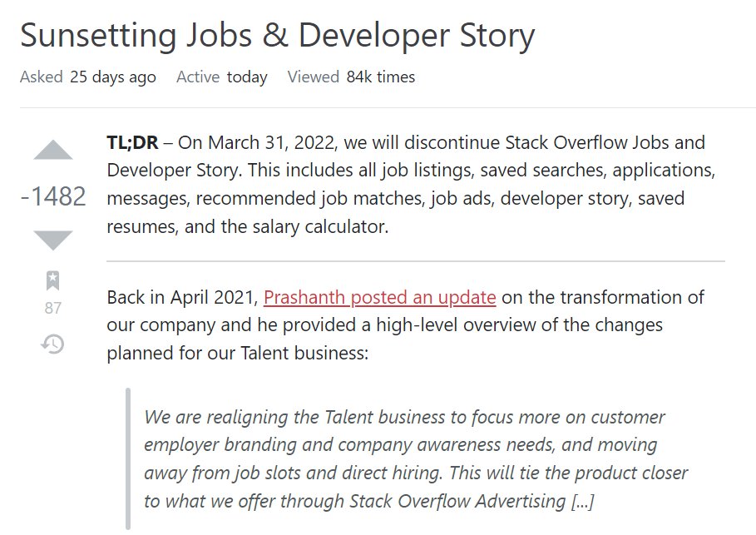
Task: Open the post activity history clock icon
Action: coord(52,344)
